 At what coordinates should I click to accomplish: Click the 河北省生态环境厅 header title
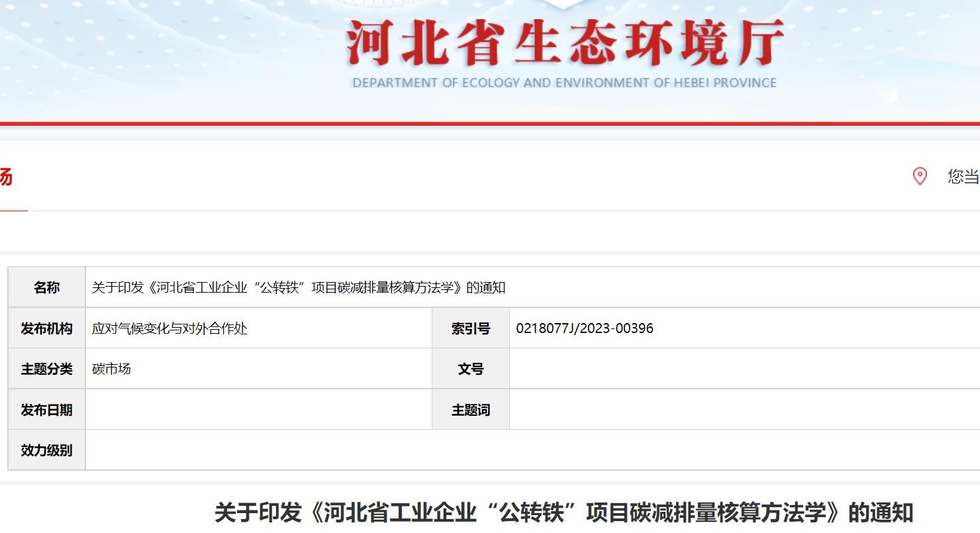pos(565,43)
